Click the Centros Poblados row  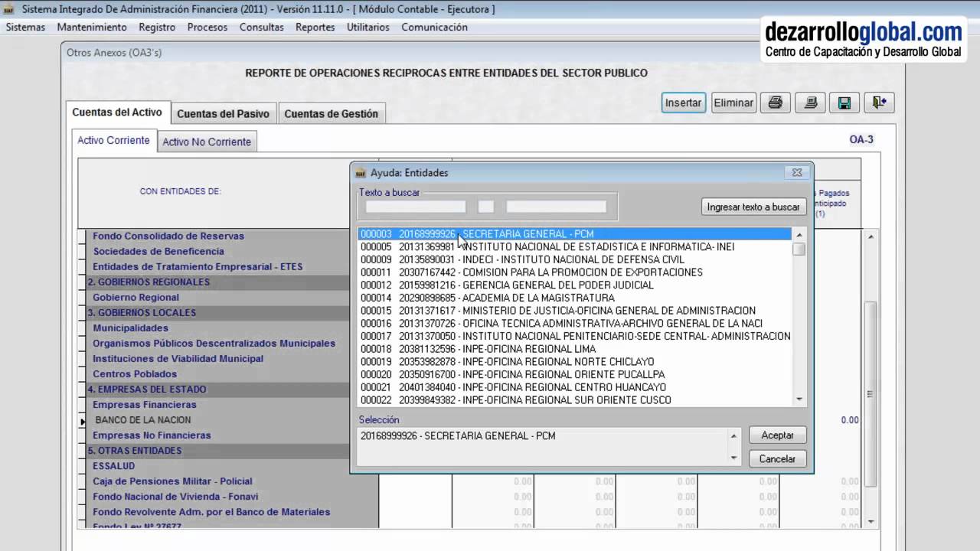[135, 373]
